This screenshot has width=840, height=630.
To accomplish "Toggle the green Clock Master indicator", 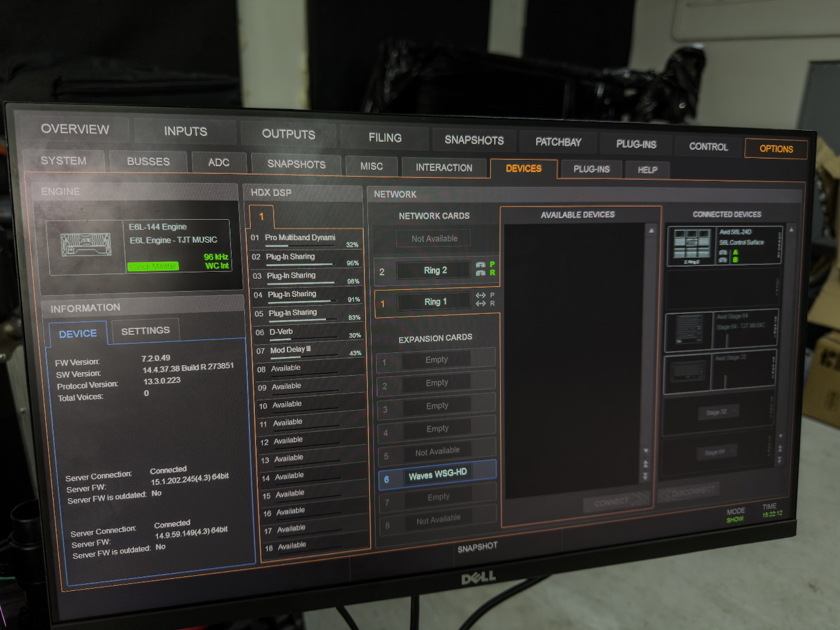I will 153,267.
